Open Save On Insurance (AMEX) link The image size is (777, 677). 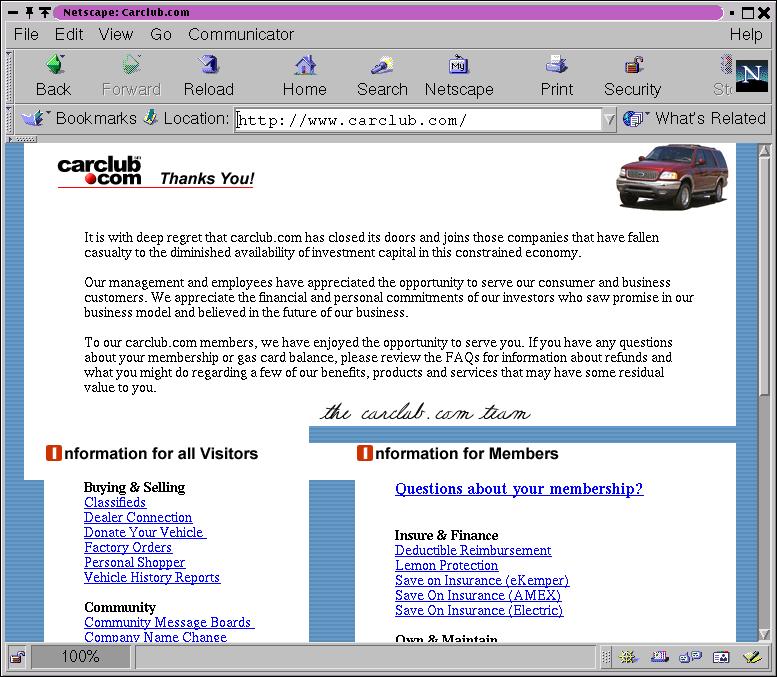click(478, 595)
